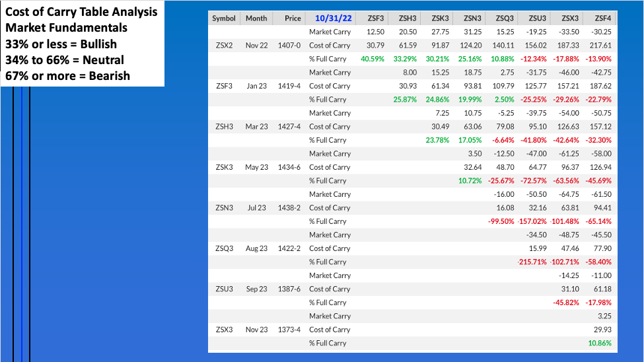Click the ZSX2 symbol cell
The width and height of the screenshot is (644, 362).
225,45
